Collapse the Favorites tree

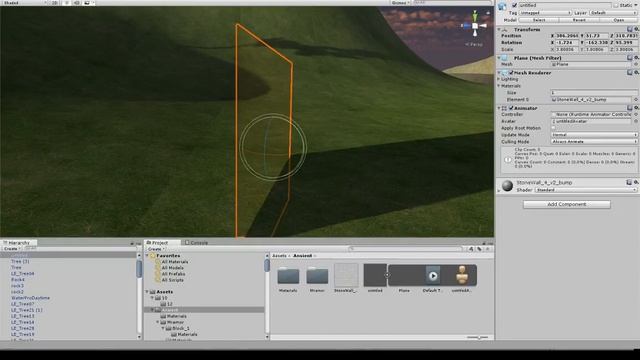pos(147,256)
